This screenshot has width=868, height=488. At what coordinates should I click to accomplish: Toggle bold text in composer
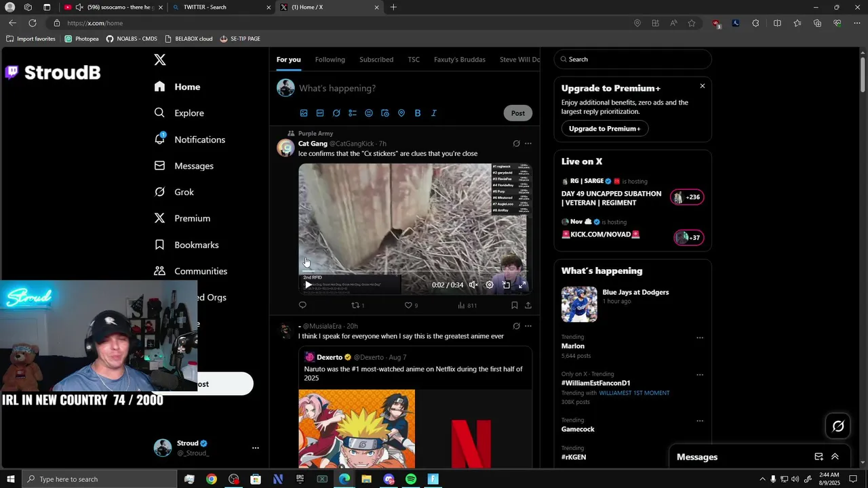coord(418,113)
